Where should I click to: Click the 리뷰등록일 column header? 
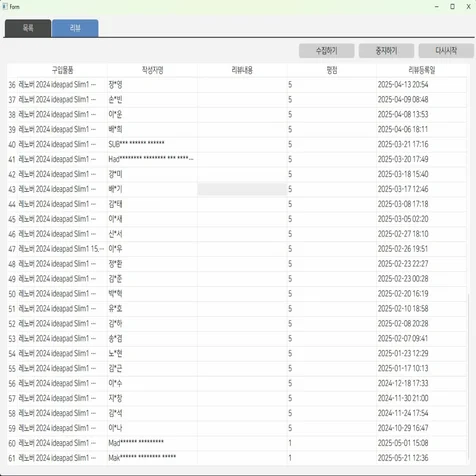(422, 70)
